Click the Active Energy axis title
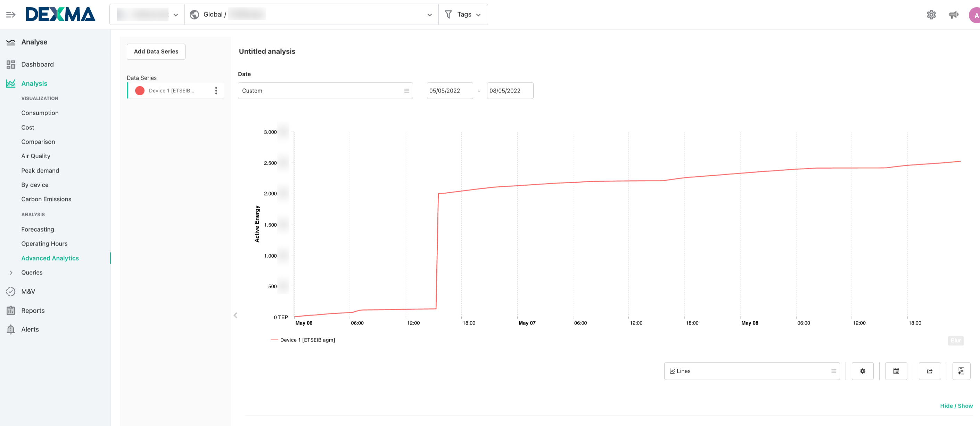The height and width of the screenshot is (426, 980). point(257,224)
